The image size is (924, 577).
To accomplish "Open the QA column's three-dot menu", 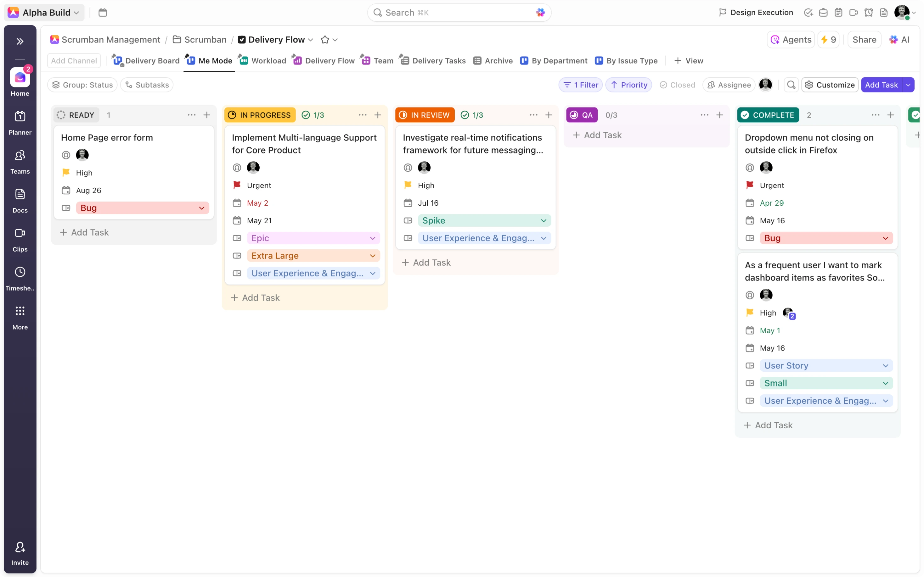I will click(704, 115).
